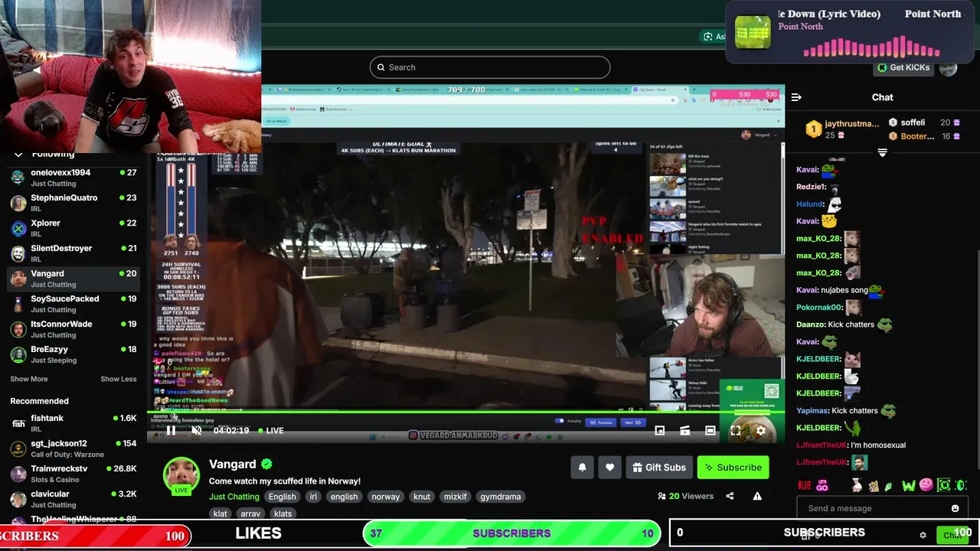This screenshot has height=551, width=980.
Task: Click the Previous button in the embedded video
Action: (x=601, y=422)
